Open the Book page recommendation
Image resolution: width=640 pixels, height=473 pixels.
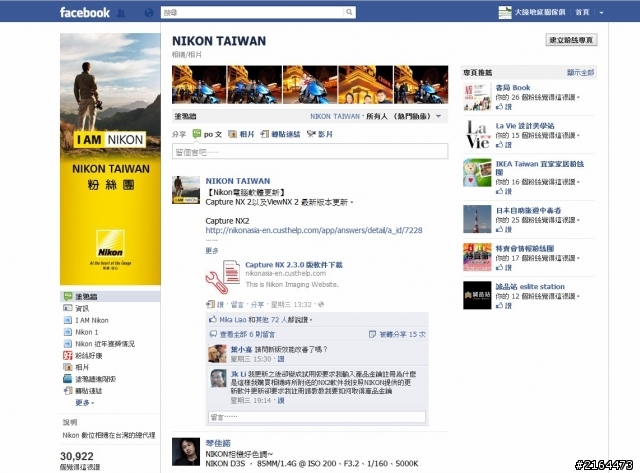point(513,87)
